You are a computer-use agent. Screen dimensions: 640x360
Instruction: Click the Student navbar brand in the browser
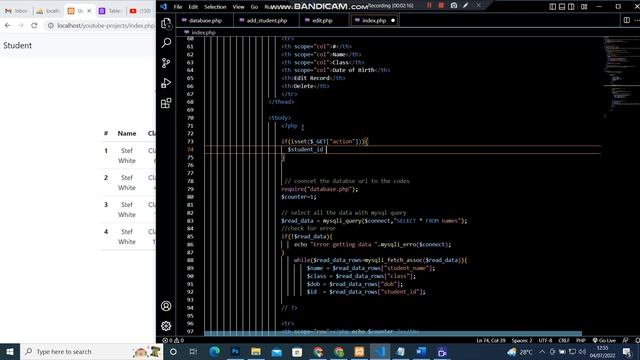(18, 45)
